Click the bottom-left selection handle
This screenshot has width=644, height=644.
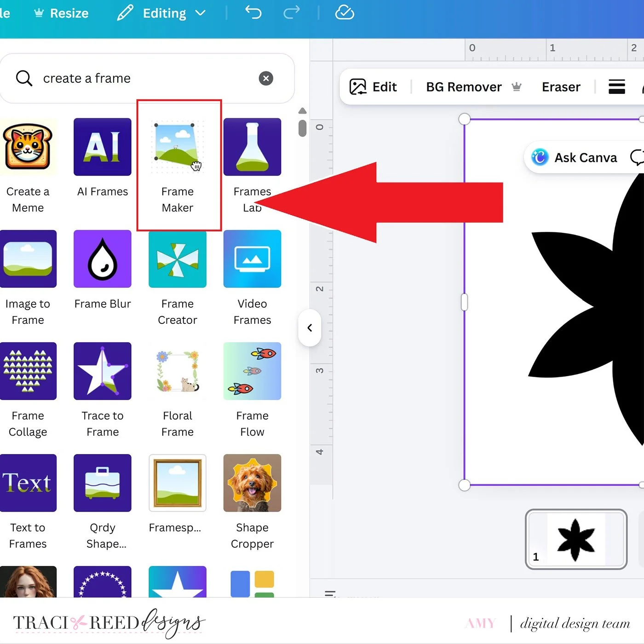coord(465,485)
